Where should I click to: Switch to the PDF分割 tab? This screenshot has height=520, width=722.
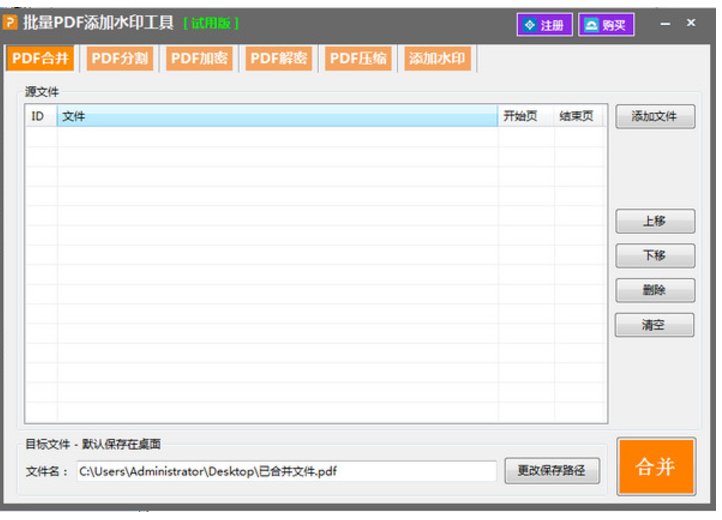[120, 58]
